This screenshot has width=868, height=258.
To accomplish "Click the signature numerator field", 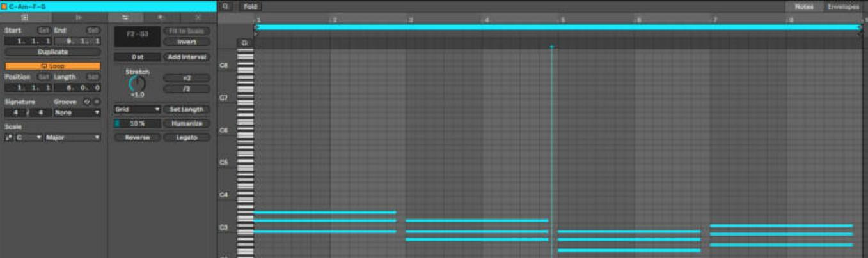I will click(15, 112).
